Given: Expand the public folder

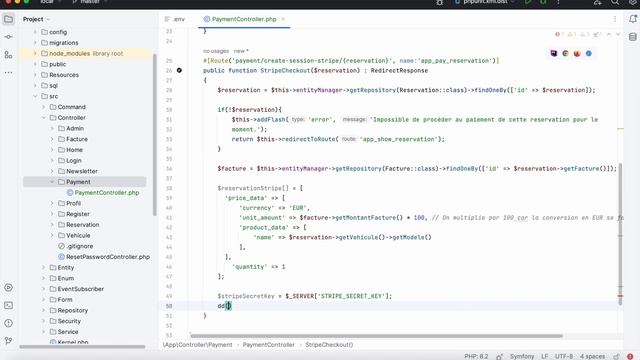Looking at the screenshot, I should click(35, 64).
